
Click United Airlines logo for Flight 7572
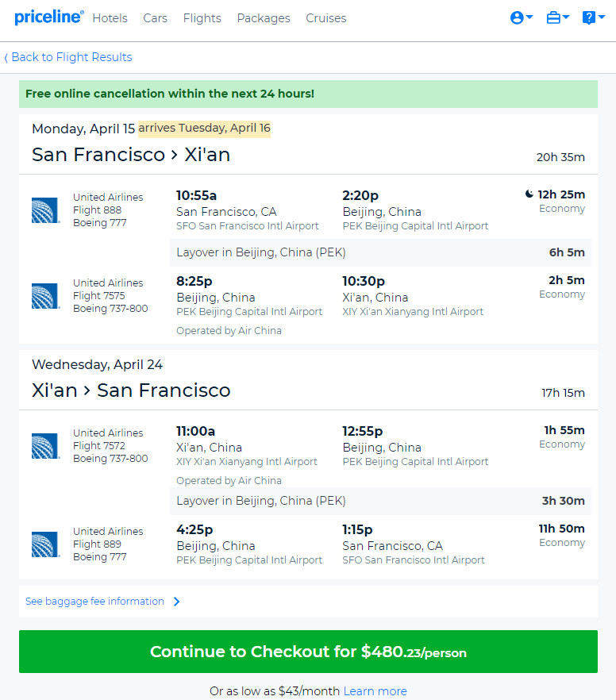click(45, 445)
